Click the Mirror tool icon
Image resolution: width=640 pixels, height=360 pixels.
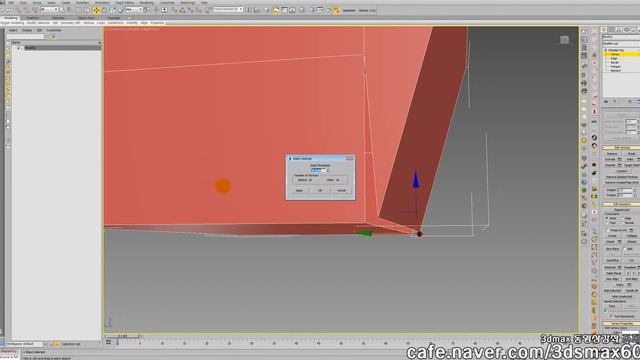coord(249,10)
